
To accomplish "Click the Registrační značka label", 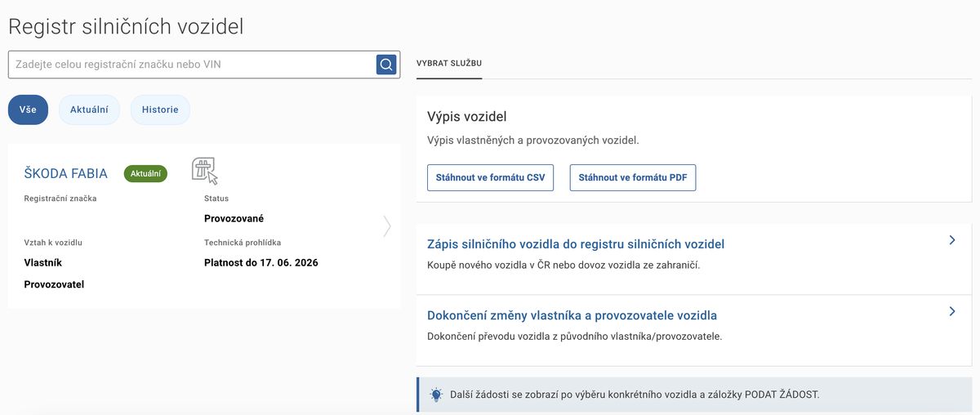I will pos(60,199).
